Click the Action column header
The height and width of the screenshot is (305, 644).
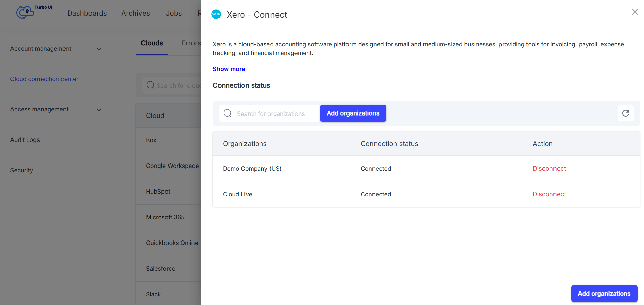click(x=543, y=144)
